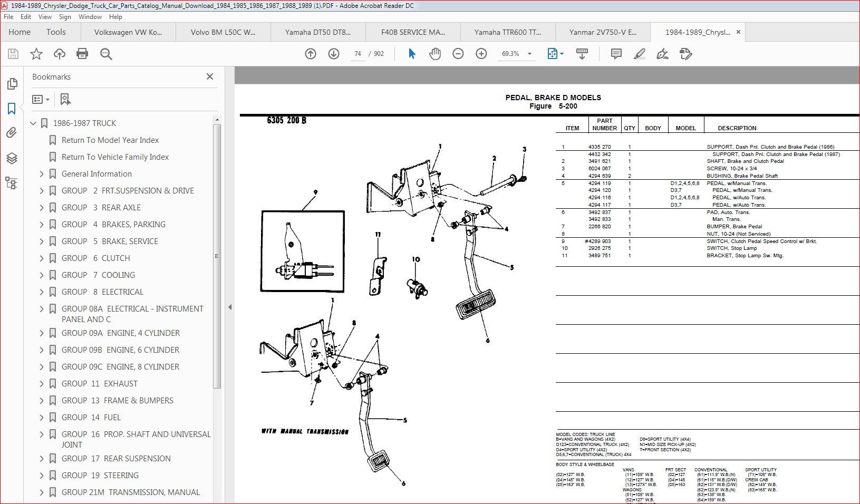Open Return To Model Year Index bookmark
This screenshot has height=504, width=860.
[110, 140]
